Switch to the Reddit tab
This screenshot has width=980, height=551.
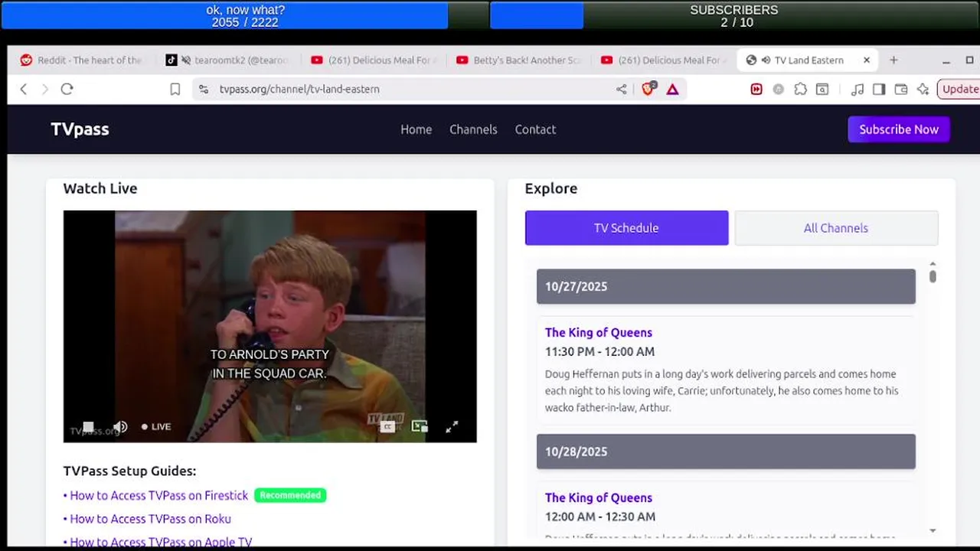(x=80, y=60)
